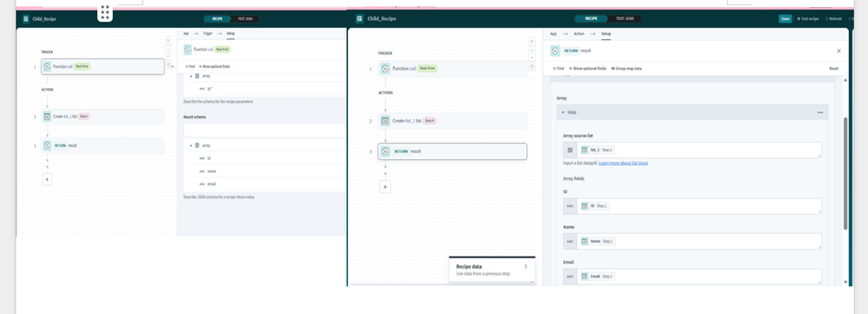Select Create list_1 list step card in right canvas
This screenshot has width=868, height=314.
point(452,121)
